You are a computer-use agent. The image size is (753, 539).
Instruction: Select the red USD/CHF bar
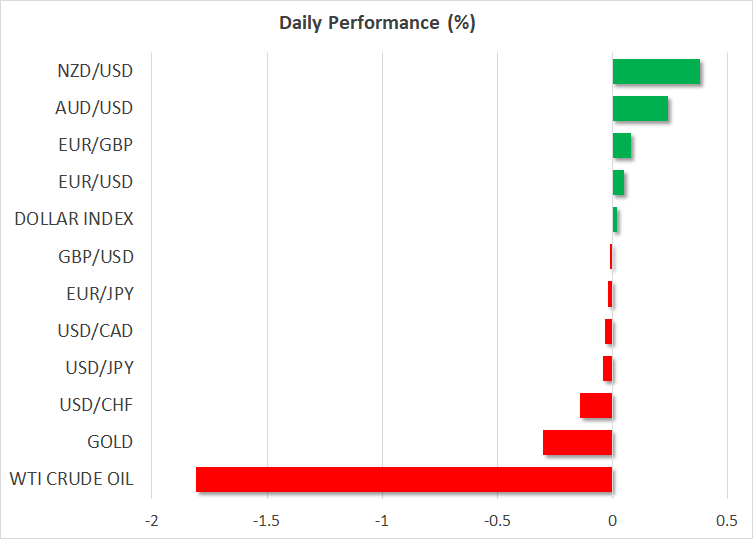click(x=596, y=405)
